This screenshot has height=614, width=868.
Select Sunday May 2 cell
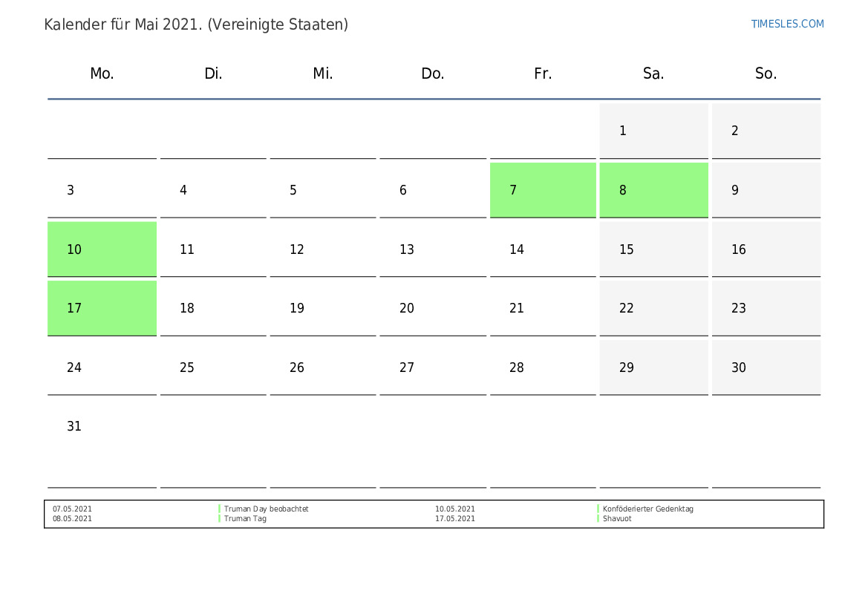pyautogui.click(x=766, y=131)
